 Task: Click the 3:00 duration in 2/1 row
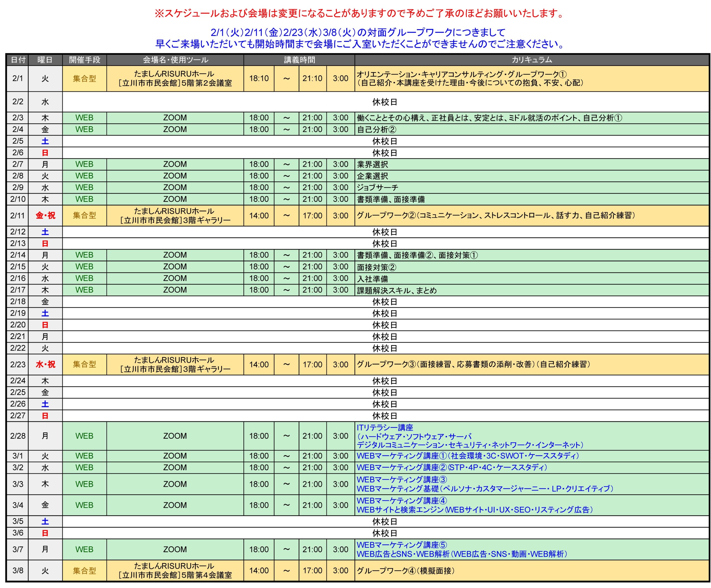coord(341,79)
